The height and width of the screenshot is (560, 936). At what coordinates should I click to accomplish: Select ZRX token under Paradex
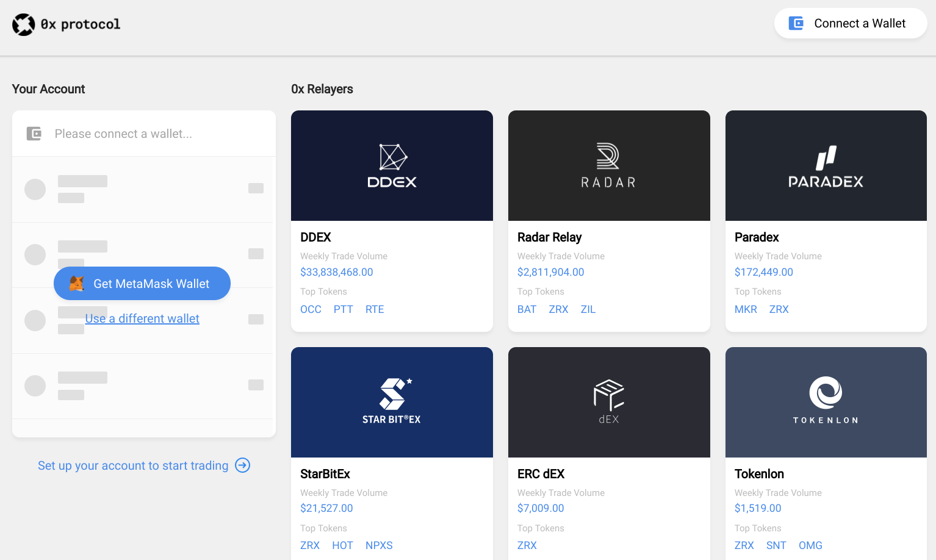[779, 309]
